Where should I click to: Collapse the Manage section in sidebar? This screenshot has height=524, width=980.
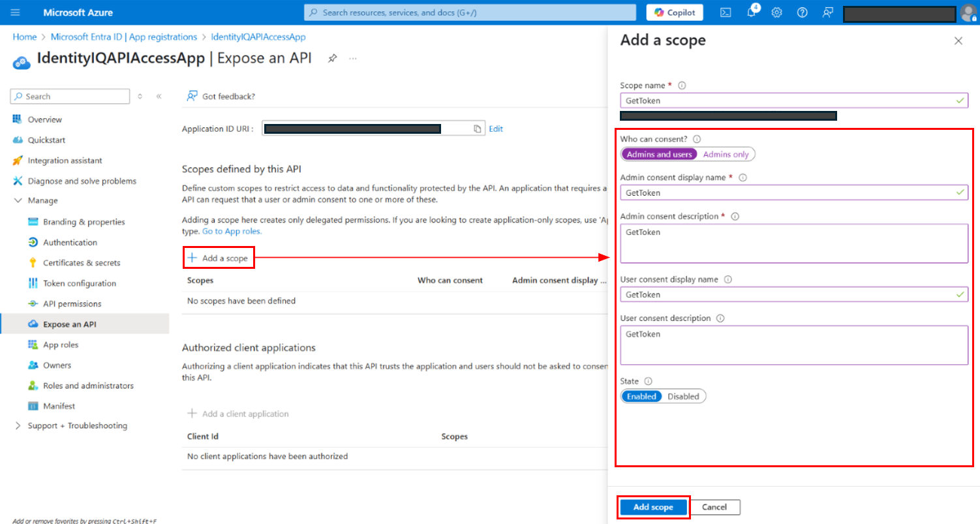18,200
